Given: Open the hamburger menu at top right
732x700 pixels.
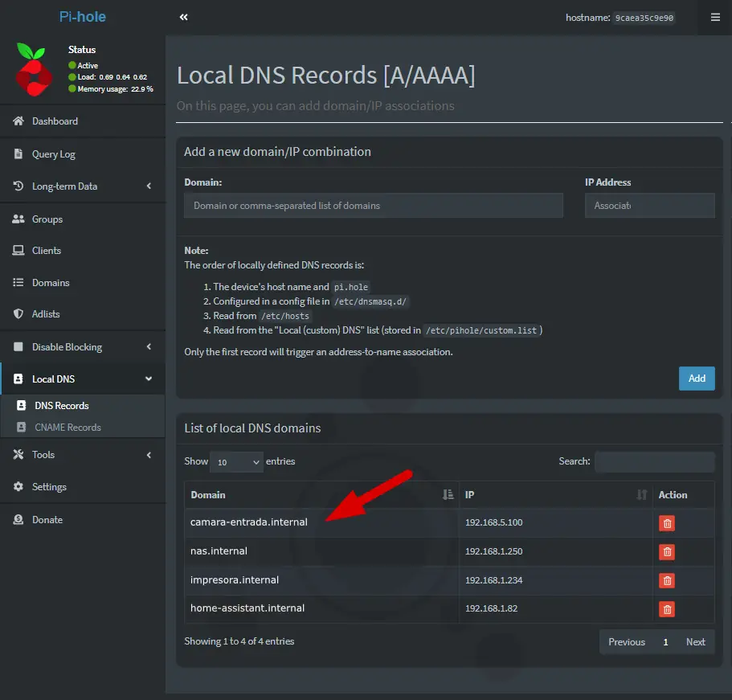Looking at the screenshot, I should pyautogui.click(x=715, y=17).
